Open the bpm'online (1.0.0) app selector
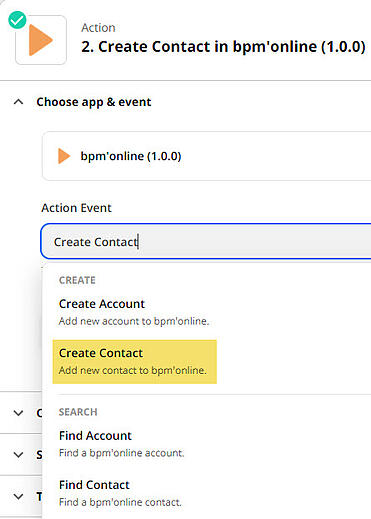Image resolution: width=371 pixels, height=519 pixels. [x=206, y=156]
